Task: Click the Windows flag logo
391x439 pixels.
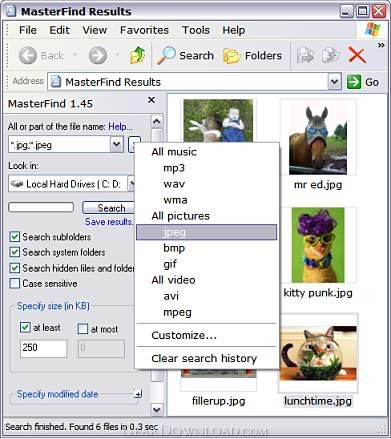Action: [x=372, y=30]
